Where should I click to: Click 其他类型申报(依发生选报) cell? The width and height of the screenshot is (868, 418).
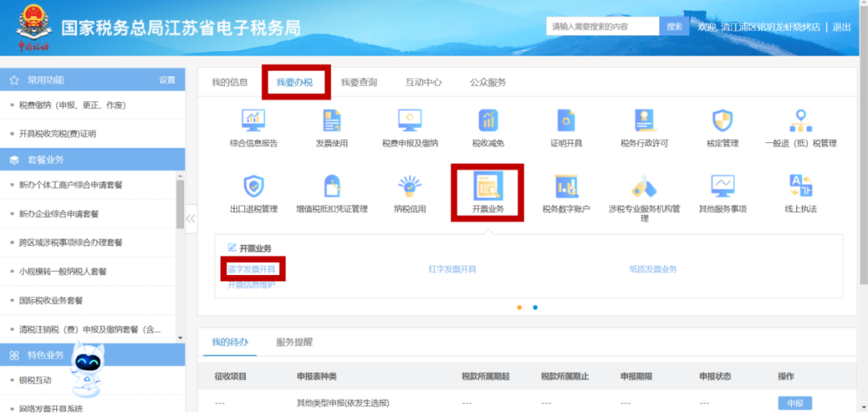click(x=343, y=403)
